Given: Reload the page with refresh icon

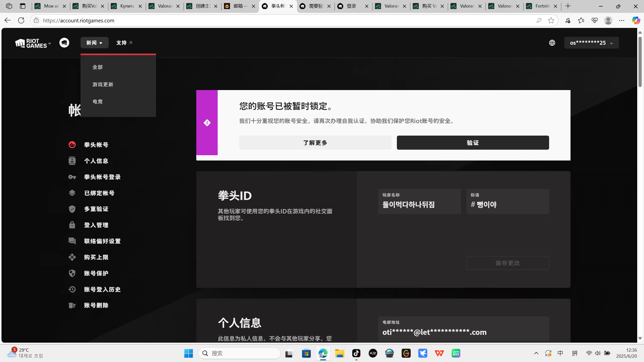Looking at the screenshot, I should click(21, 20).
